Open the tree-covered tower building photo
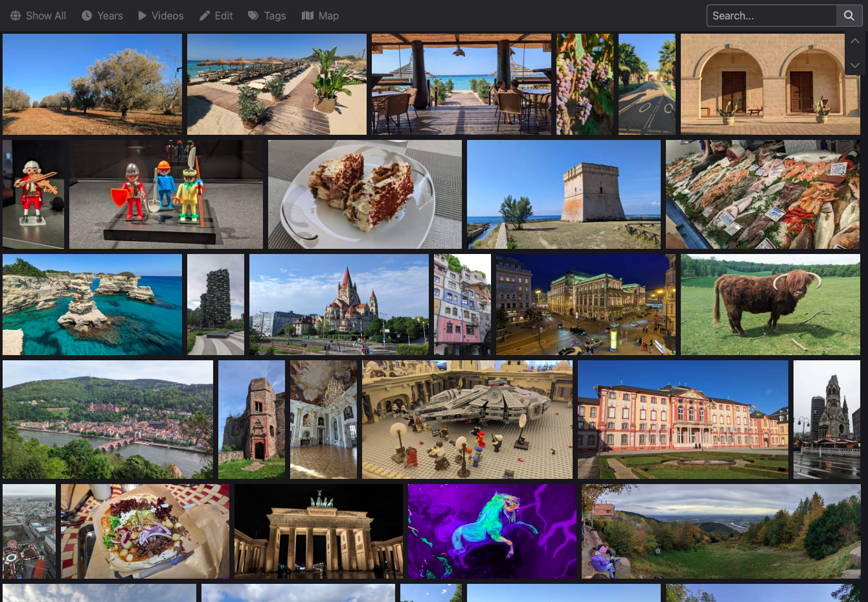 (x=216, y=305)
